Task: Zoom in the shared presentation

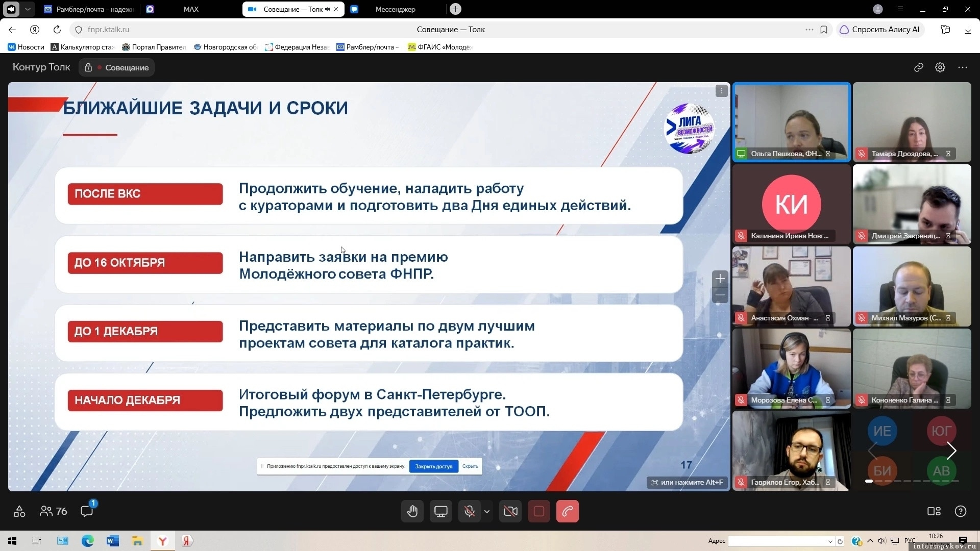Action: tap(720, 279)
